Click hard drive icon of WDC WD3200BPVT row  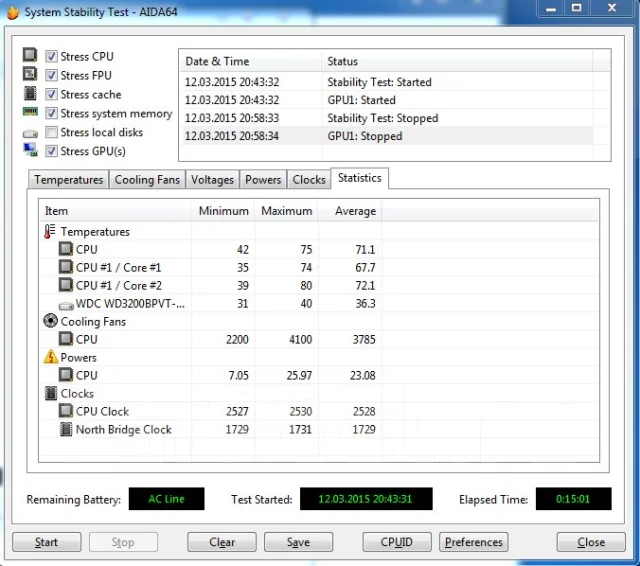(66, 305)
